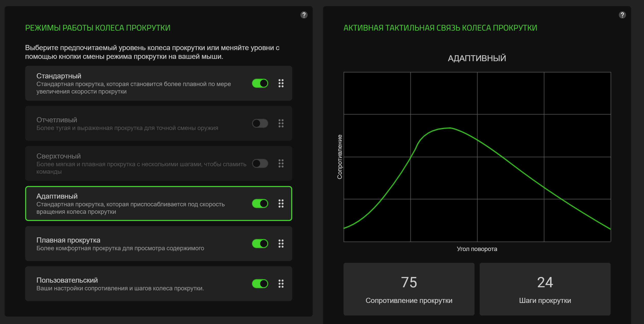Switch off the Пользовательский mode toggle

[260, 284]
